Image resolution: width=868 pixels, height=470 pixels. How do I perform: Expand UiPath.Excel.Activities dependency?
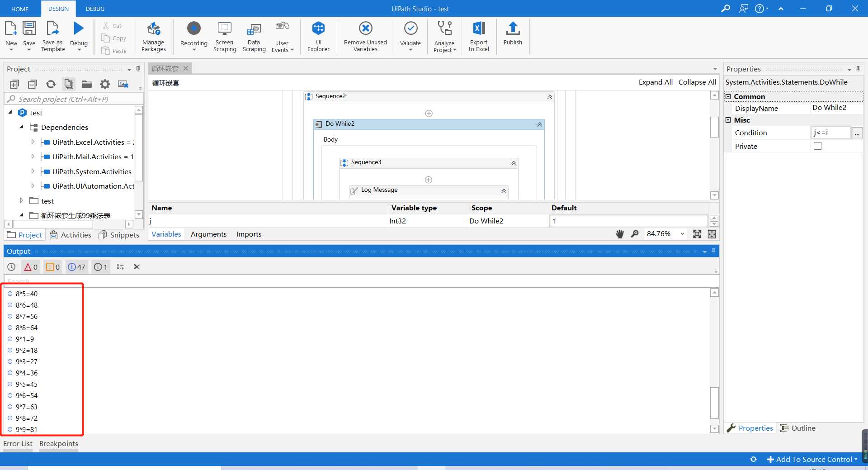[33, 142]
